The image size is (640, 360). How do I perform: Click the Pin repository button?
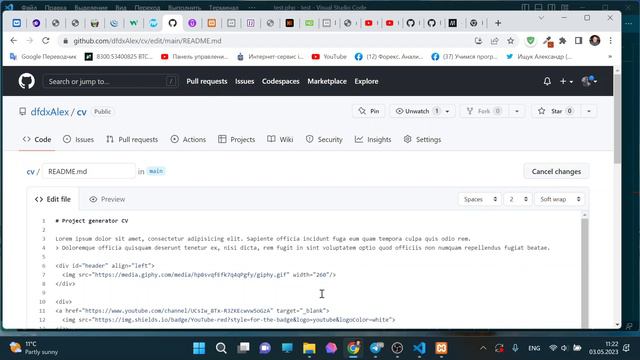(x=369, y=111)
